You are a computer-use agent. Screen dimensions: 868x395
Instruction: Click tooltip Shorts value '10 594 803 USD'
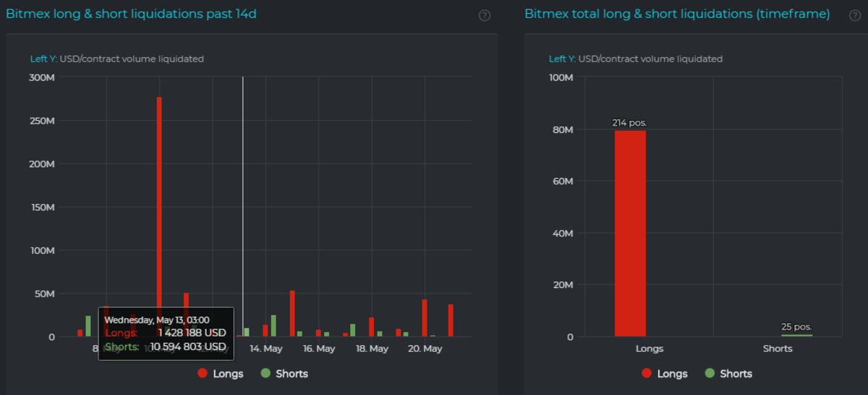(188, 347)
